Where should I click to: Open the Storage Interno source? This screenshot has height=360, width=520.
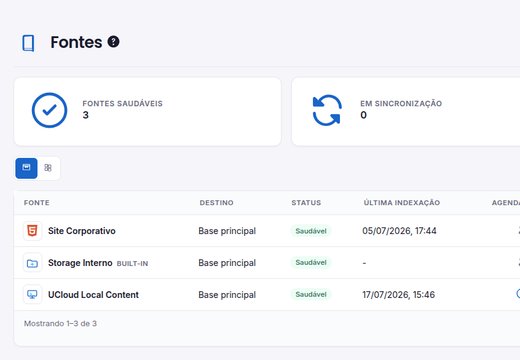coord(80,263)
